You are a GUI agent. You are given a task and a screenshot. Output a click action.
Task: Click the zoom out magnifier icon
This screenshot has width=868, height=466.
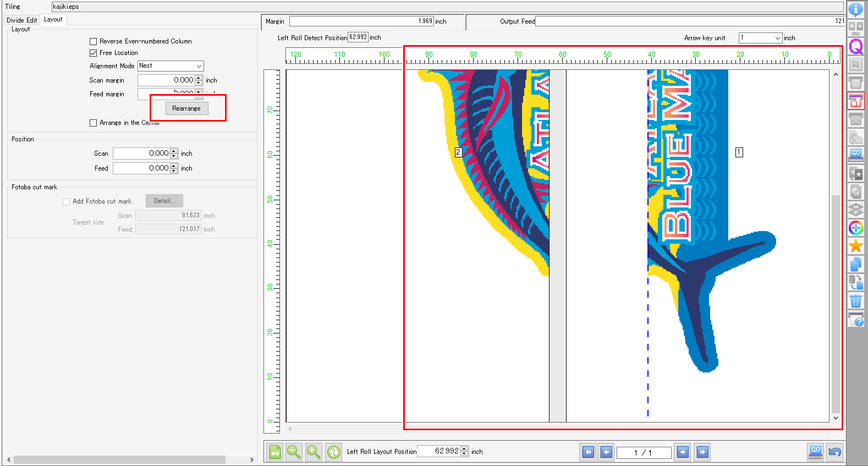[x=294, y=452]
